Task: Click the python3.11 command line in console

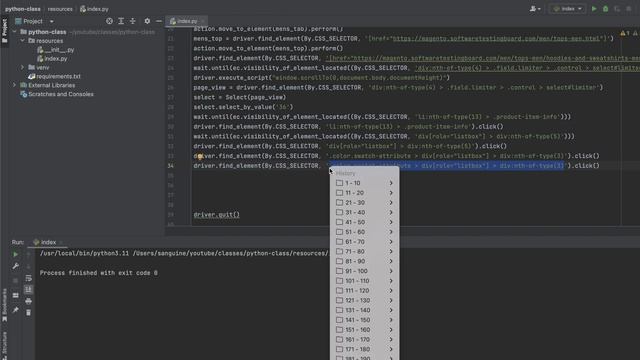Action: pos(184,253)
